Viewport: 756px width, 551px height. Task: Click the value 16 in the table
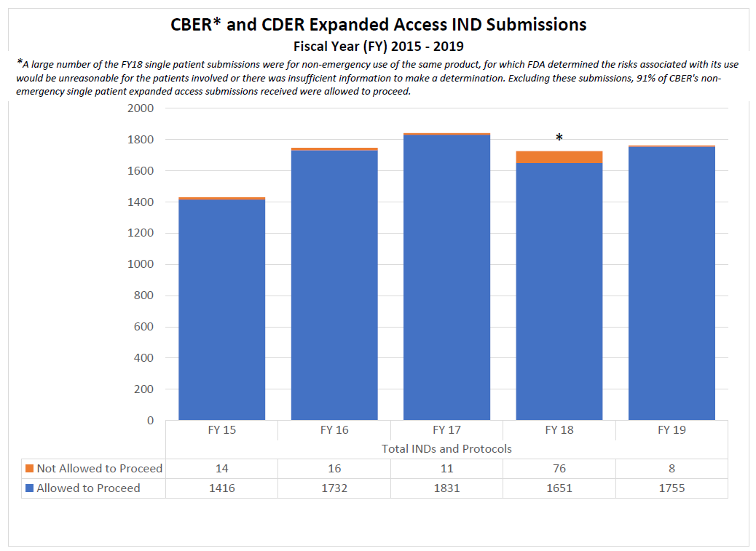click(x=334, y=469)
